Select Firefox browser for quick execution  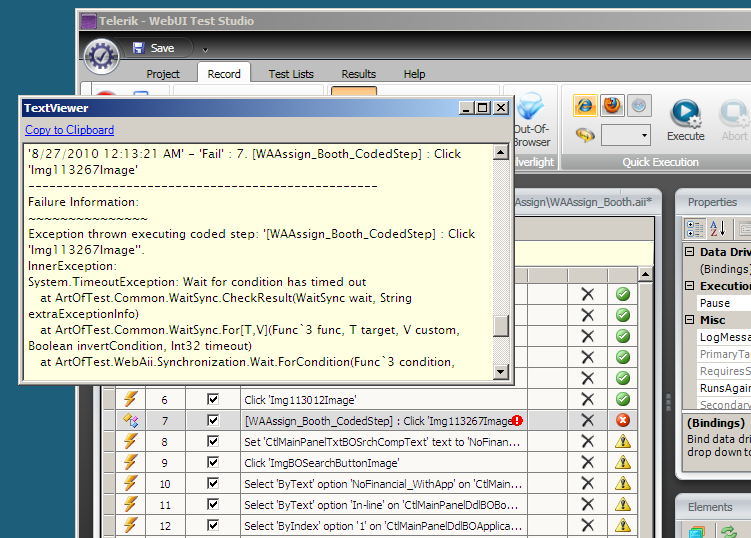coord(612,105)
